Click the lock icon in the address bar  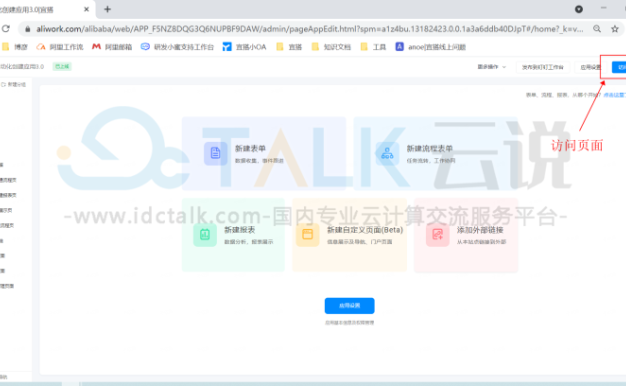pos(28,29)
